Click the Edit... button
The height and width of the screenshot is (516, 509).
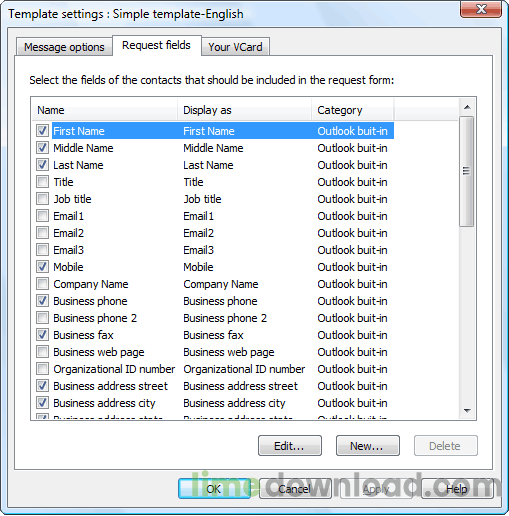pyautogui.click(x=290, y=446)
